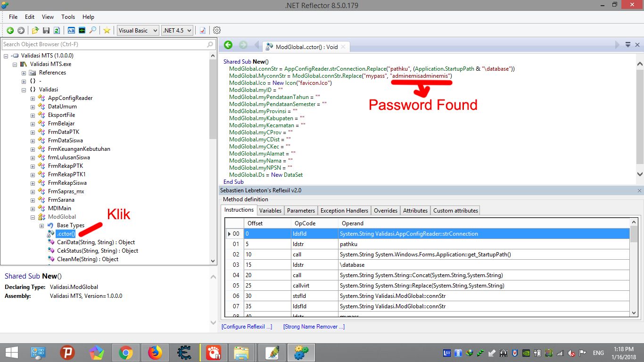Open the Help menu
The height and width of the screenshot is (362, 644).
[88, 16]
